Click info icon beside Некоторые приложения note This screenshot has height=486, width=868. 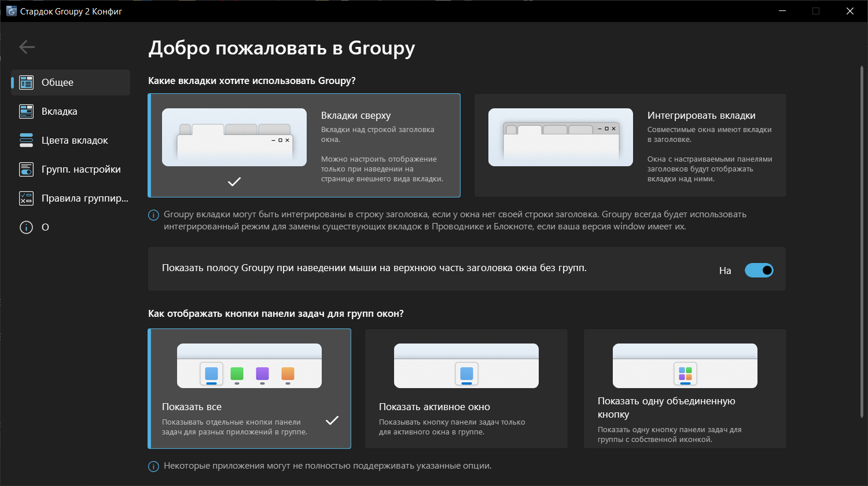pyautogui.click(x=153, y=466)
